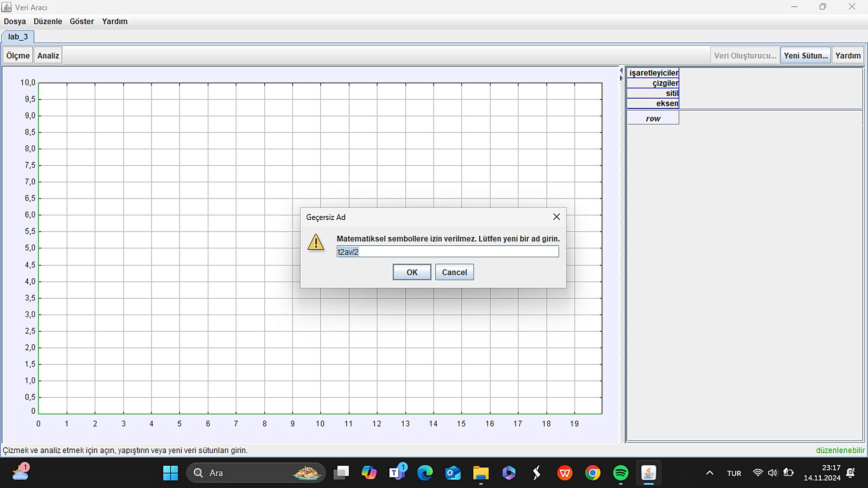The image size is (868, 488).
Task: Click the column name text field
Action: point(447,252)
